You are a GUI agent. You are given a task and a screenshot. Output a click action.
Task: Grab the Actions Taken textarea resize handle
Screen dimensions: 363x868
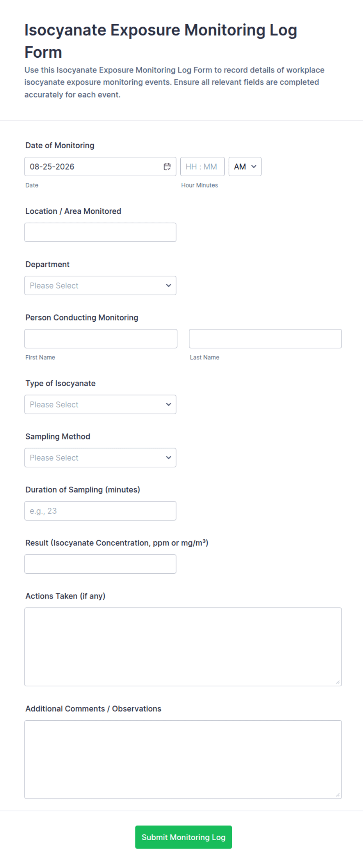pos(338,682)
